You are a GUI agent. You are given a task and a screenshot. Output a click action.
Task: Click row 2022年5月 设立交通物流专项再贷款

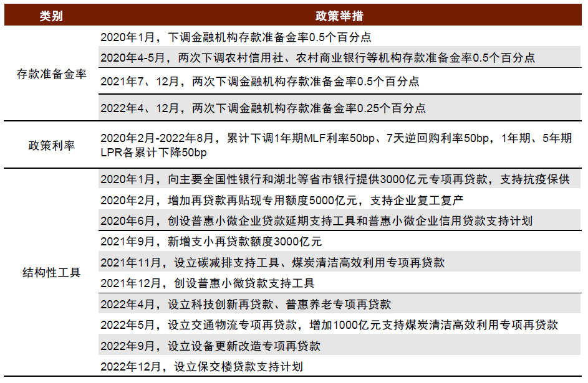pyautogui.click(x=340, y=324)
